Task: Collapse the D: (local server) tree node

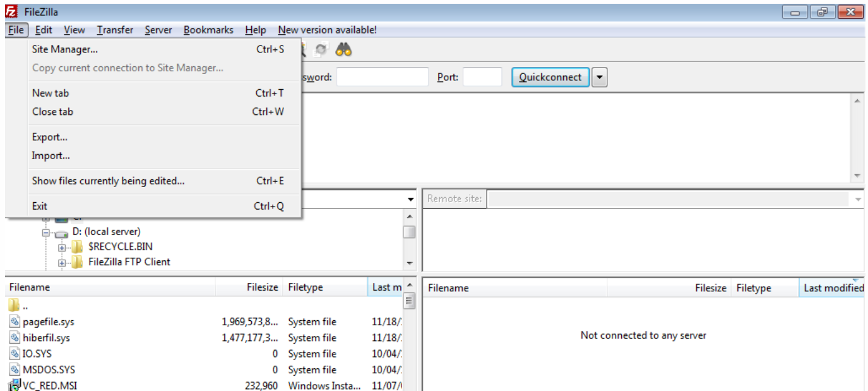Action: pyautogui.click(x=46, y=232)
